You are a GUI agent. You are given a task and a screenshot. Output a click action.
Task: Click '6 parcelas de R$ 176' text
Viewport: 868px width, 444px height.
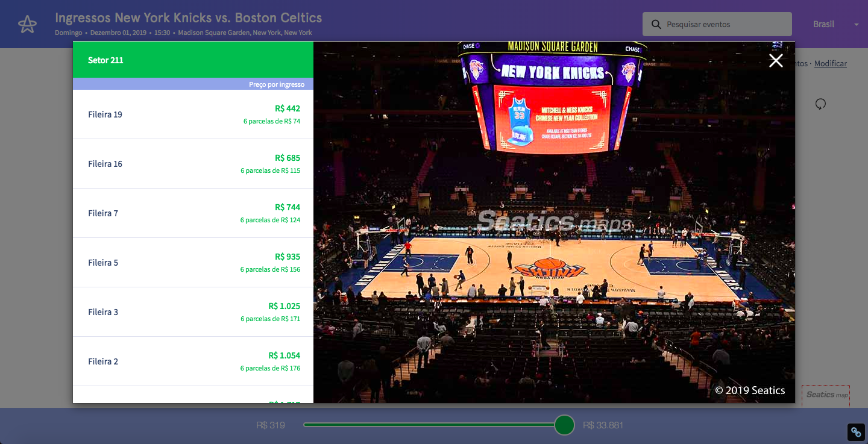tap(271, 368)
